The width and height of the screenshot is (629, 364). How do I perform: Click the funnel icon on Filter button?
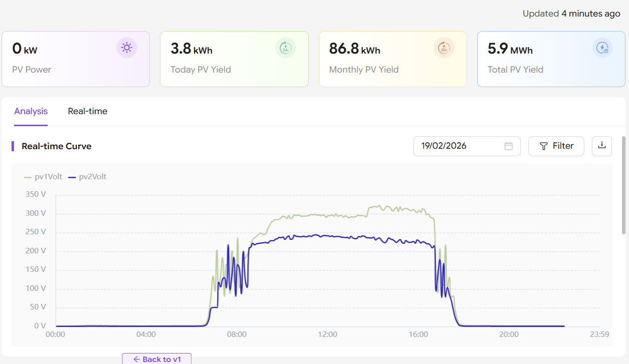(543, 146)
